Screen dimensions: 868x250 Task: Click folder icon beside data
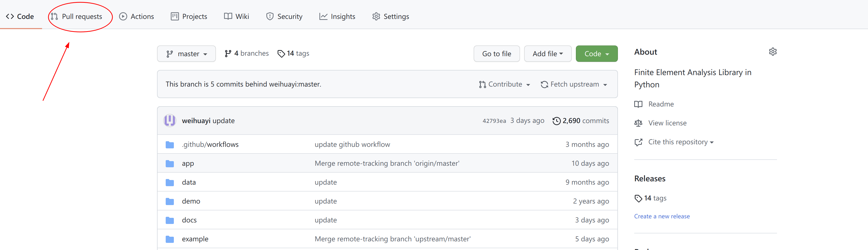click(170, 183)
